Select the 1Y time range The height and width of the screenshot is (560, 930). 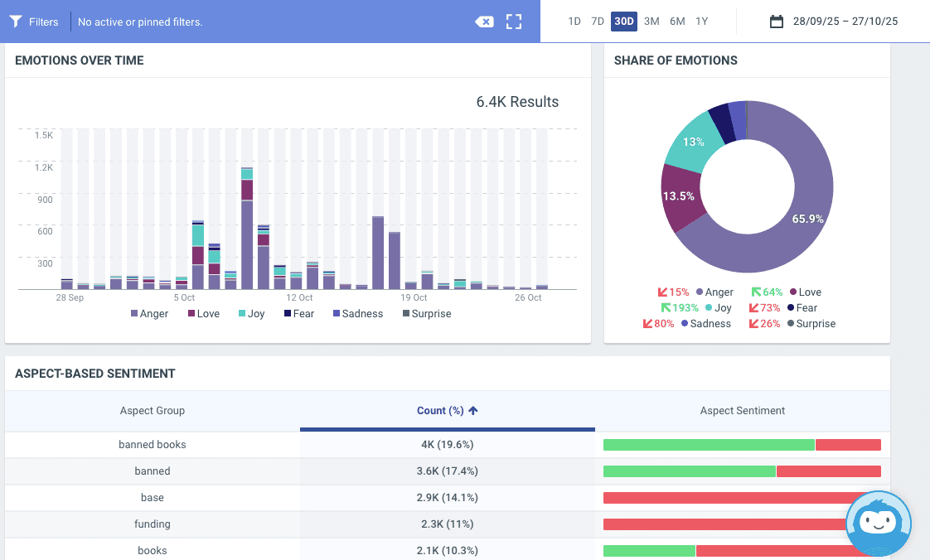(702, 22)
